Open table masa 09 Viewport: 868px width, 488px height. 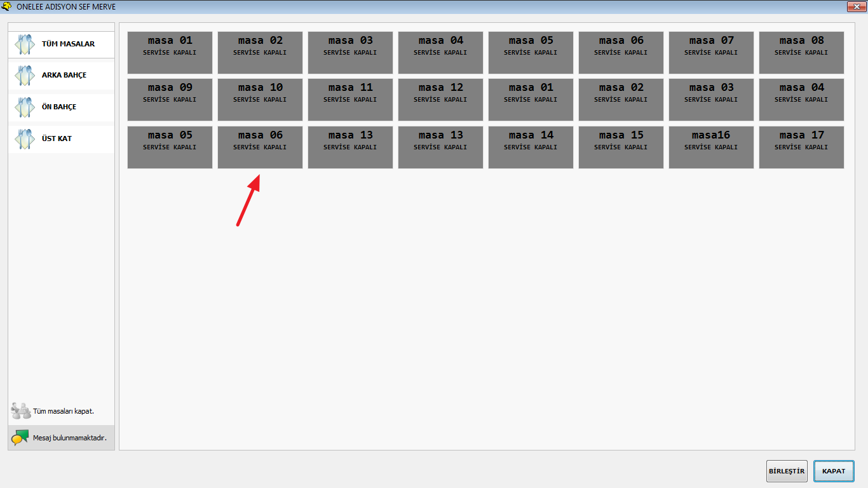170,100
